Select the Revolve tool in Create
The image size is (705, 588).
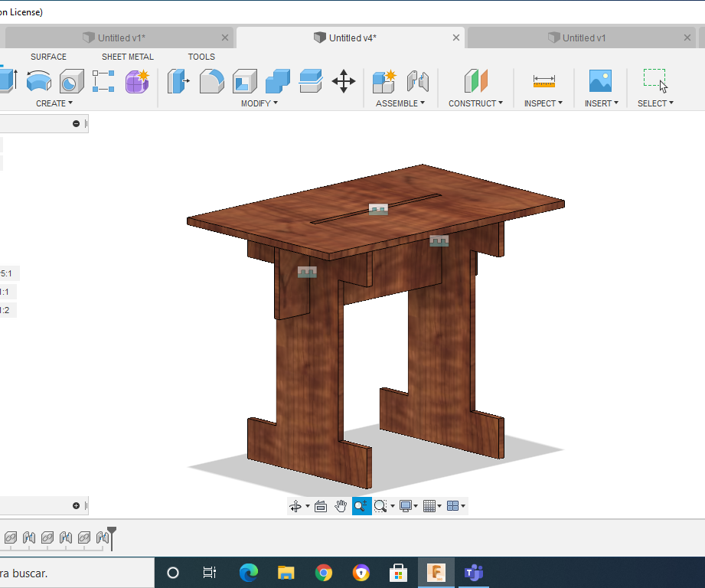(39, 81)
